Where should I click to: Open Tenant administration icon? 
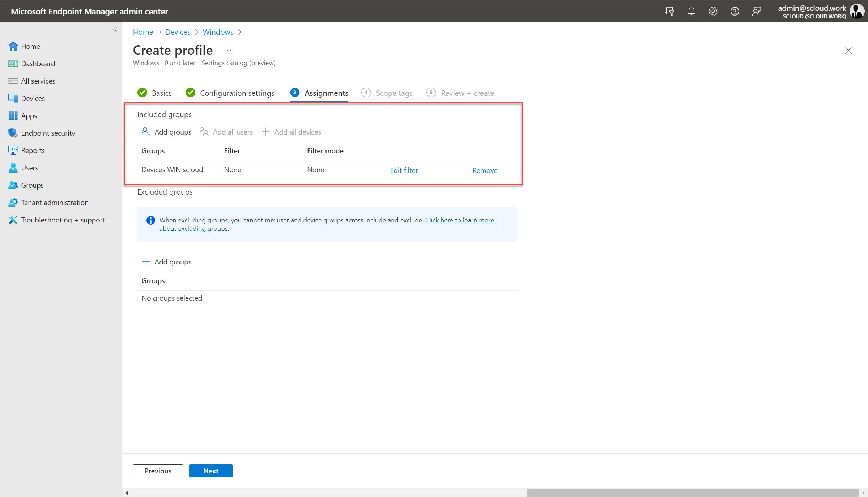[x=13, y=203]
